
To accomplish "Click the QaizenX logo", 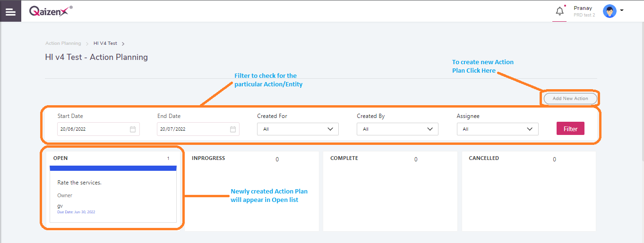I will pos(51,11).
